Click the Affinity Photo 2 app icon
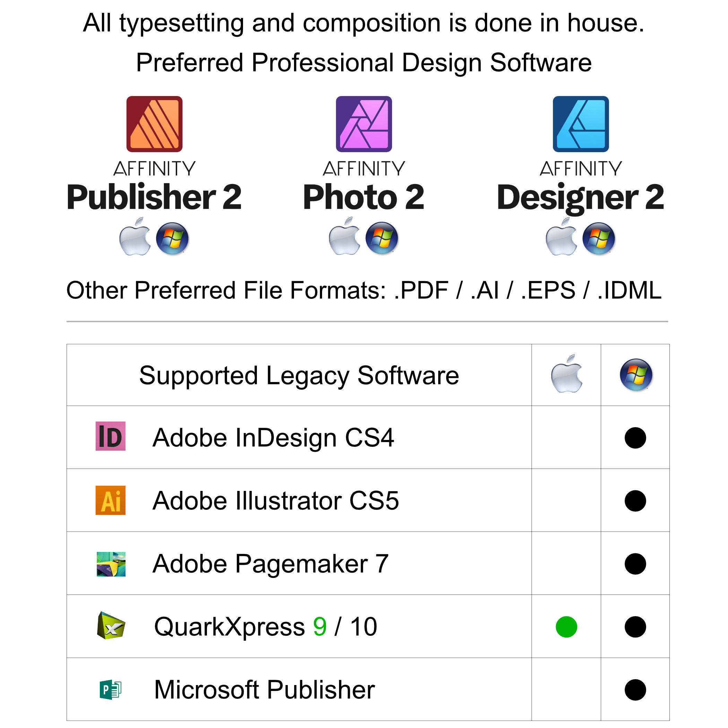 [x=364, y=124]
